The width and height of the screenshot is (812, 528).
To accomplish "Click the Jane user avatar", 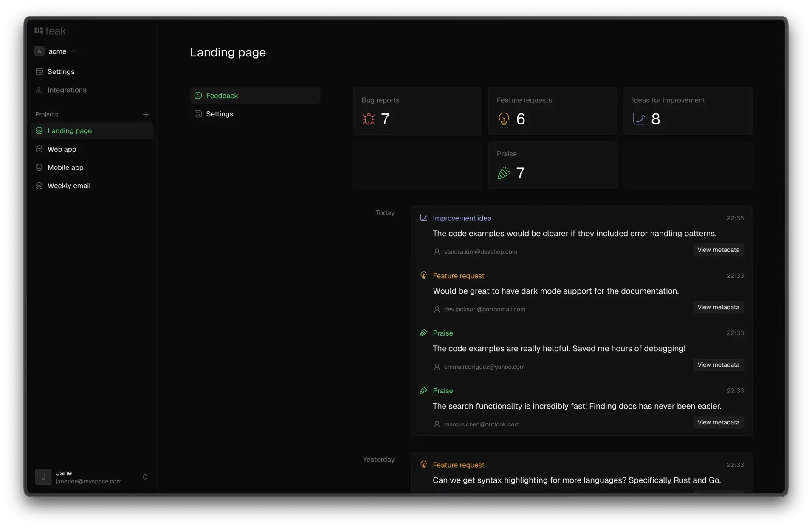I will [x=43, y=477].
